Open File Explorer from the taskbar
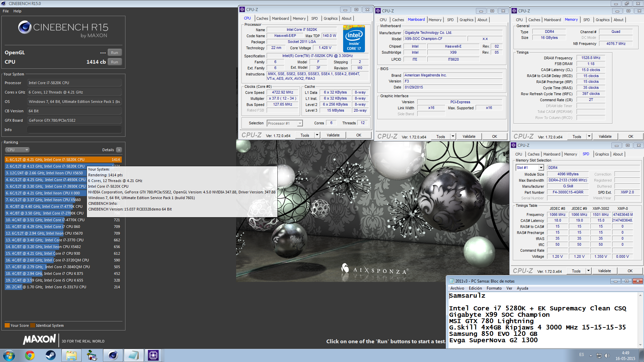644x362 pixels. 71,355
